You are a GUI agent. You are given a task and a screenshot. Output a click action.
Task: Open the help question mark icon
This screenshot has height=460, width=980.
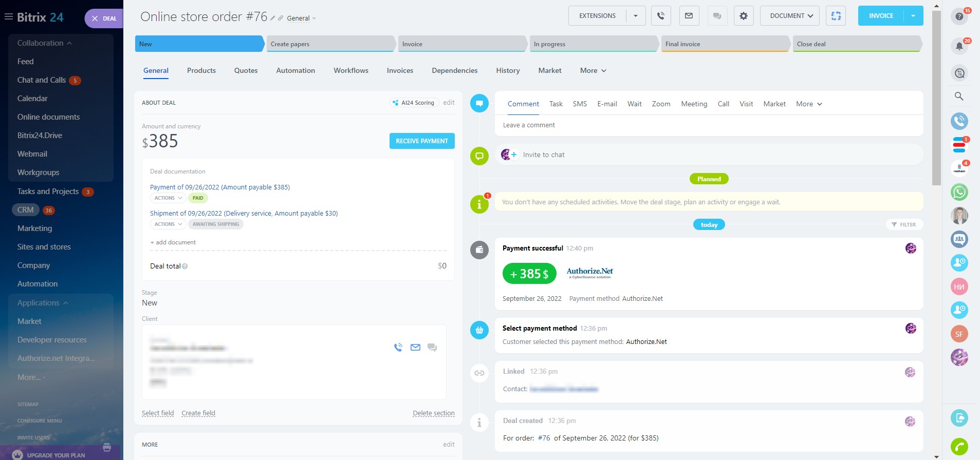[x=959, y=16]
